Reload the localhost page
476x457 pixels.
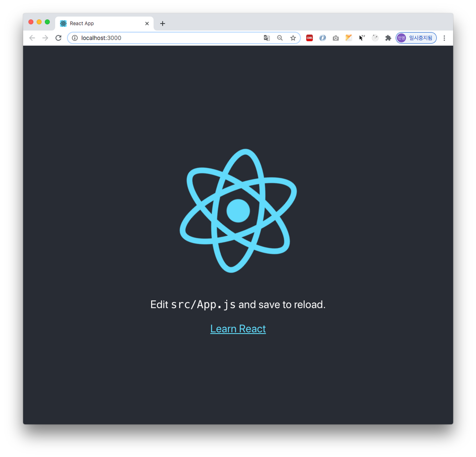(58, 38)
